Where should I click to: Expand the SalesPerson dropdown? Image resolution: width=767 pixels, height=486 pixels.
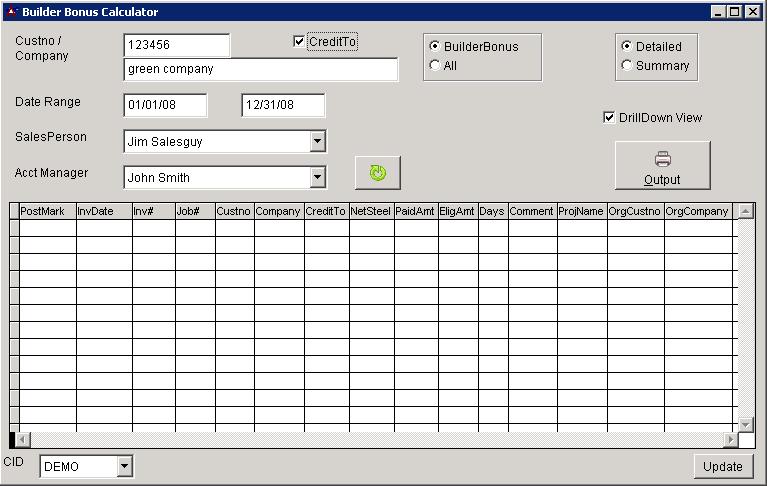[317, 141]
